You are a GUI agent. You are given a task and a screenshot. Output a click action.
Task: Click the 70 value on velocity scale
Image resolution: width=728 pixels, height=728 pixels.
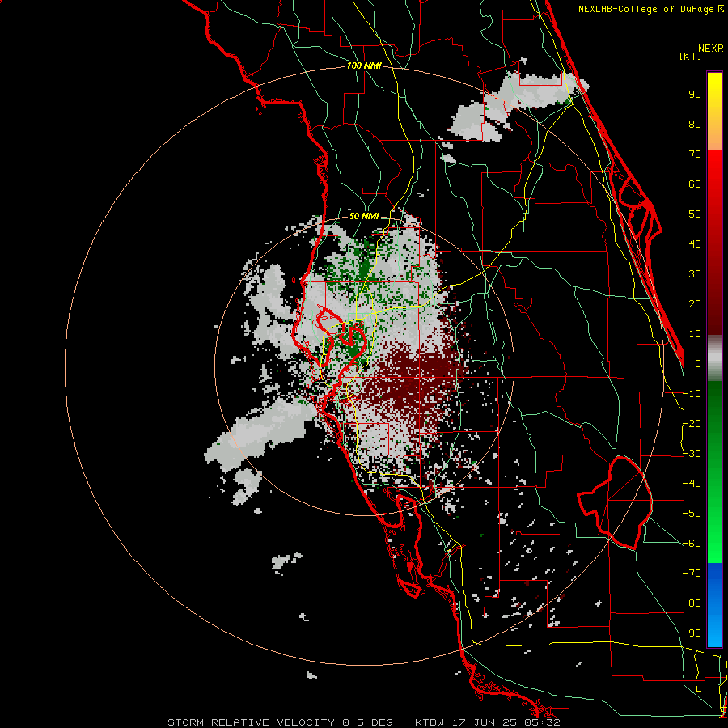point(695,154)
